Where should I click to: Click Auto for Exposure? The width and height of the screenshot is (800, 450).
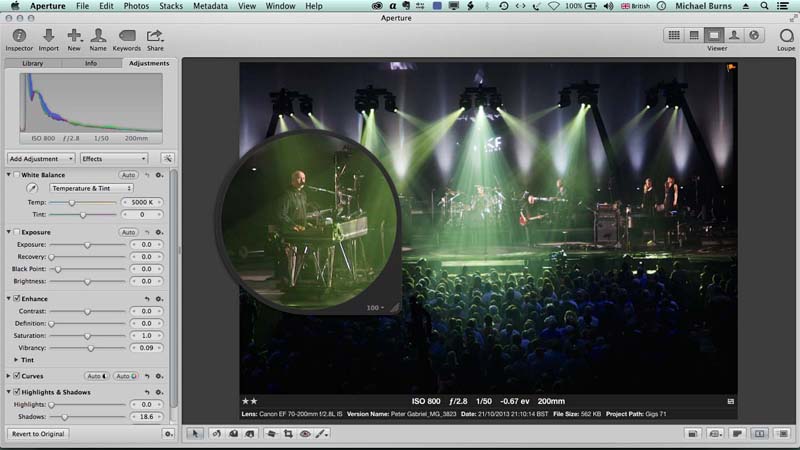click(x=128, y=232)
